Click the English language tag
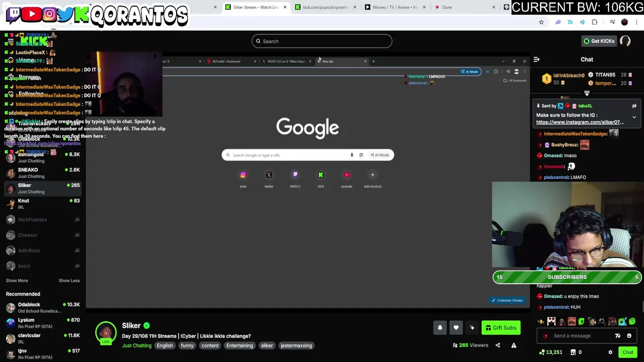 (165, 345)
